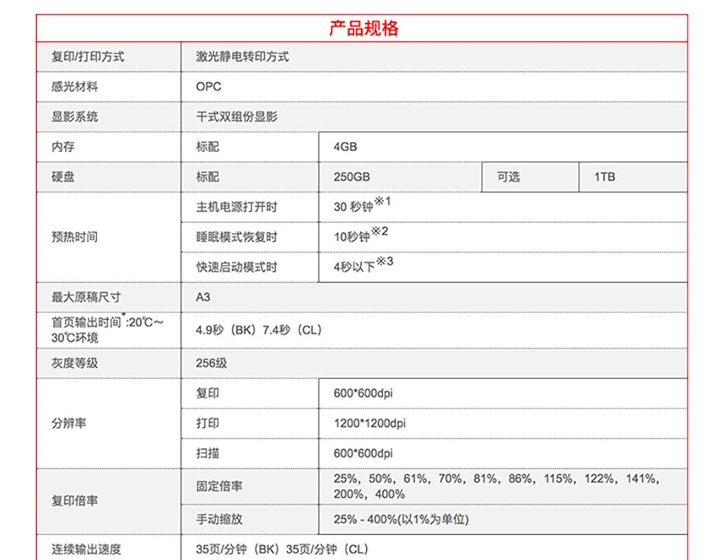Screen dimensions: 728x560
Task: Select the 睡眠模式恢复时 cell
Action: 236,237
